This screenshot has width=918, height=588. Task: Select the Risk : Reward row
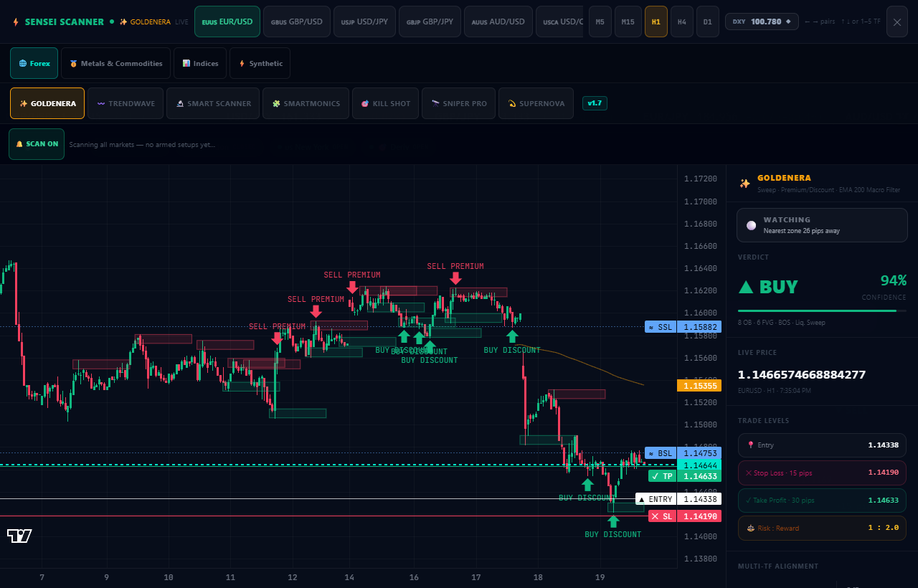click(822, 528)
